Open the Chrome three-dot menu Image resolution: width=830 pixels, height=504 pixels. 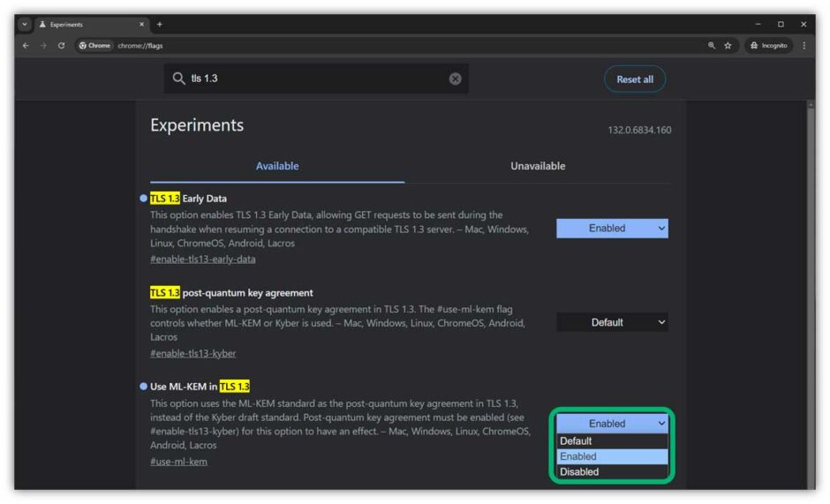pos(804,46)
